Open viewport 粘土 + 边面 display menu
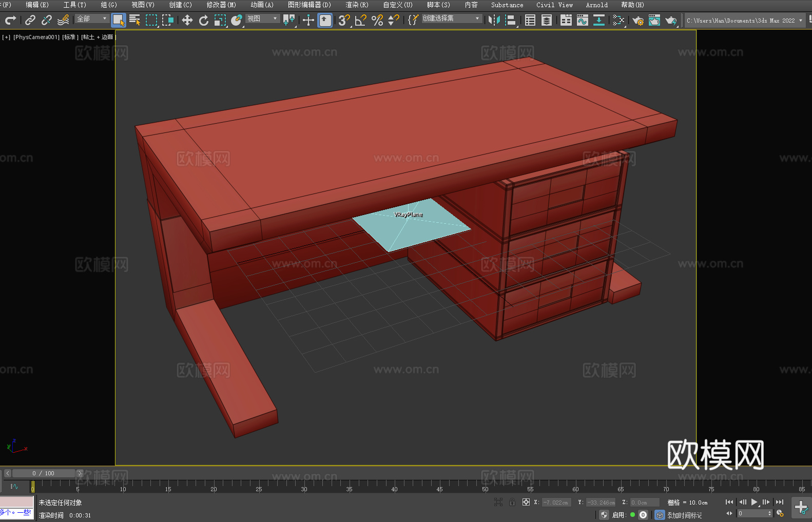Image resolution: width=812 pixels, height=522 pixels. click(98, 37)
